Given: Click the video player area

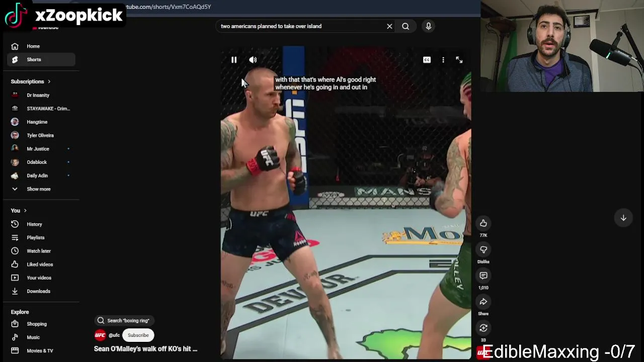Looking at the screenshot, I should [346, 203].
